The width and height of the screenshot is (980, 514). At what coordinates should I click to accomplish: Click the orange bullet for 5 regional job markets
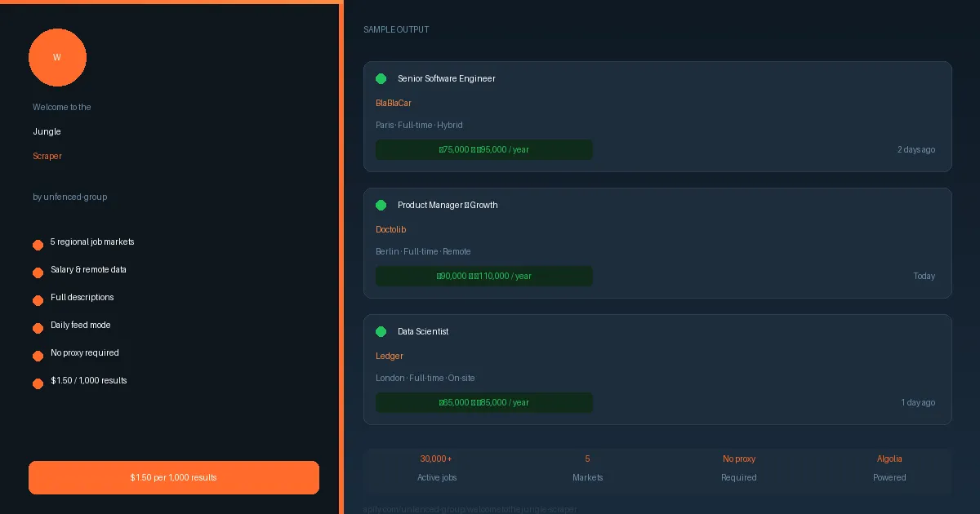click(x=38, y=245)
